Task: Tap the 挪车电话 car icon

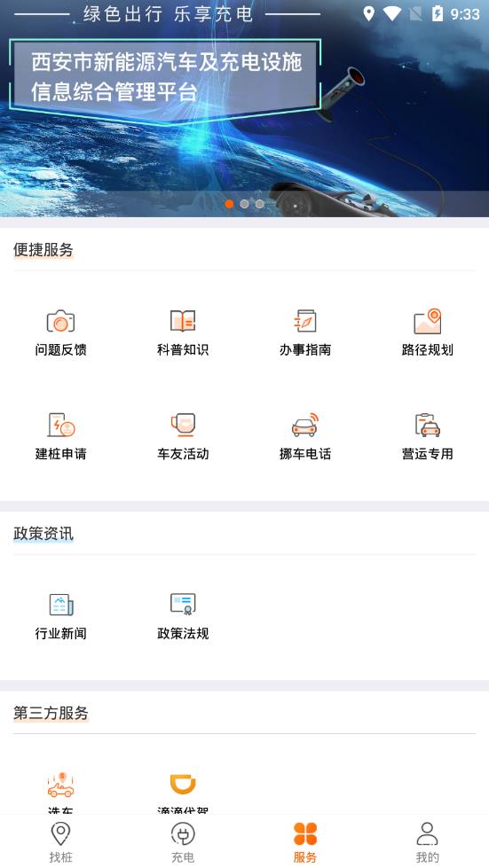Action: click(x=305, y=426)
